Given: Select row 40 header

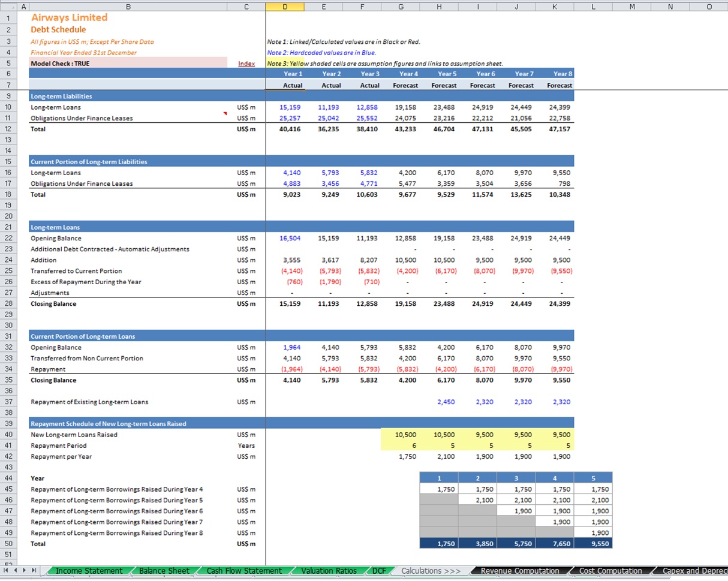Looking at the screenshot, I should (8, 435).
